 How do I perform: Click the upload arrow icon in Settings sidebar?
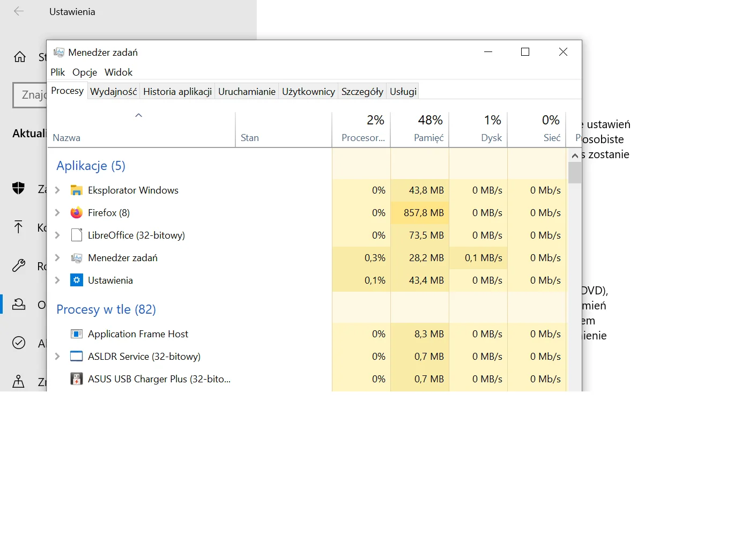18,227
